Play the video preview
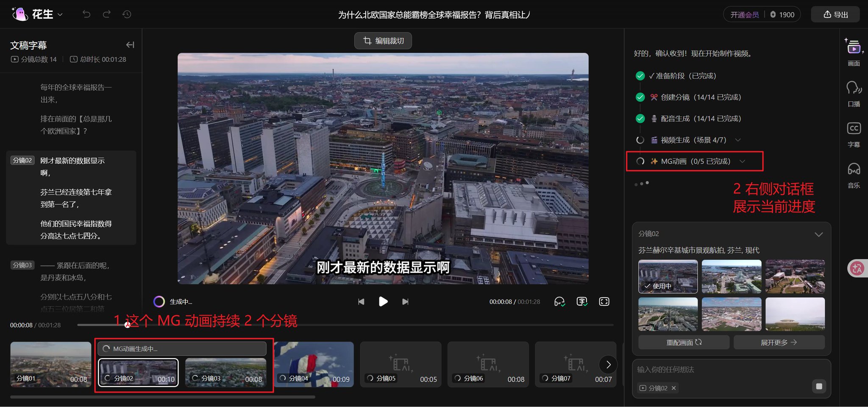 click(383, 301)
